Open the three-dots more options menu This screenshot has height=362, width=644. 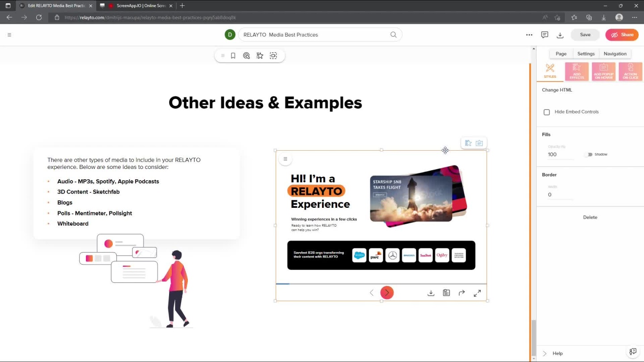[x=529, y=35]
